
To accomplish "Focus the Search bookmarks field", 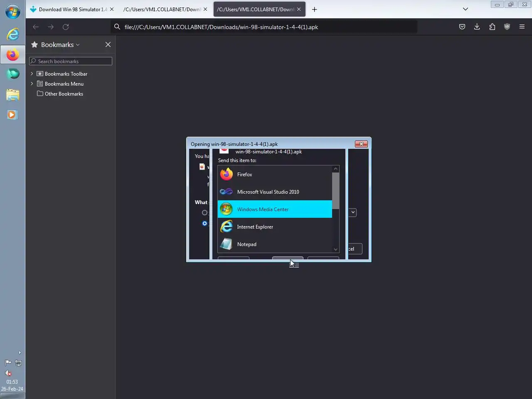I will pyautogui.click(x=71, y=61).
